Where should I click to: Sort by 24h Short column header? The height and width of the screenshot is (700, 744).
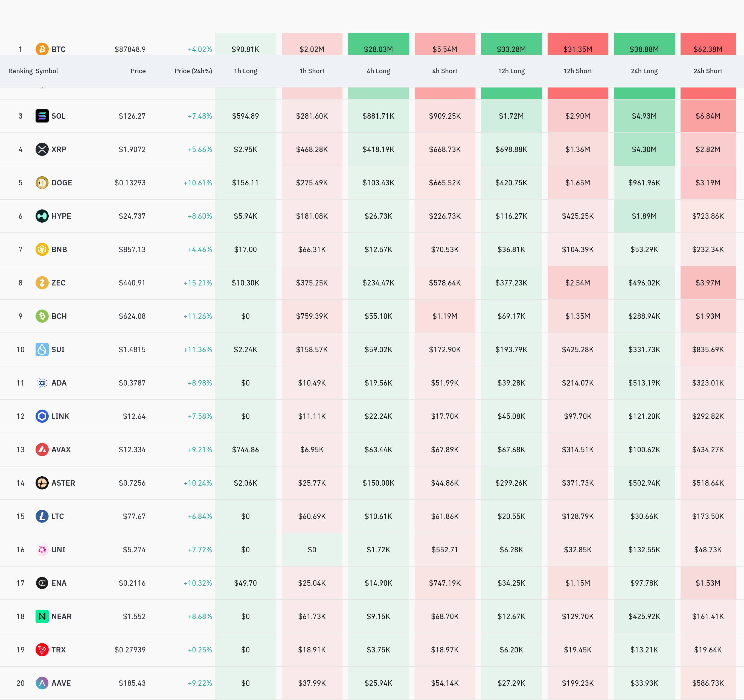coord(708,71)
